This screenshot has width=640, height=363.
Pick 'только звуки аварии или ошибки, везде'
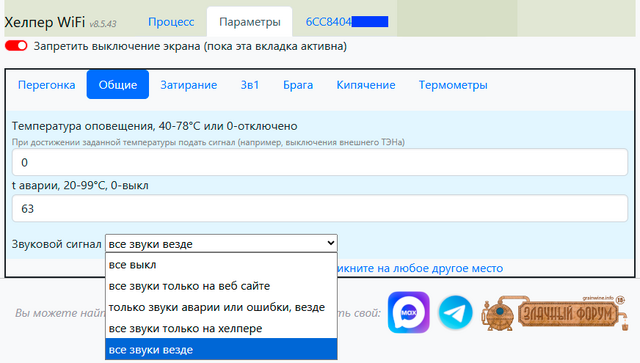tap(221, 307)
